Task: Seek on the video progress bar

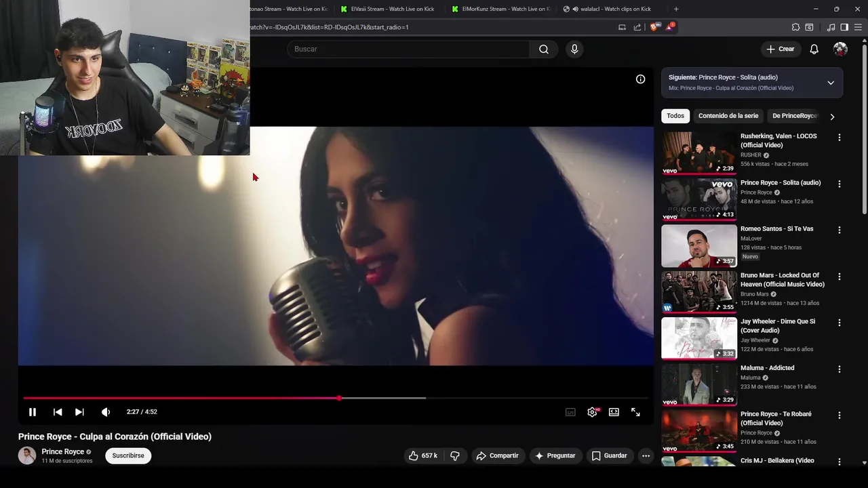Action: point(336,398)
